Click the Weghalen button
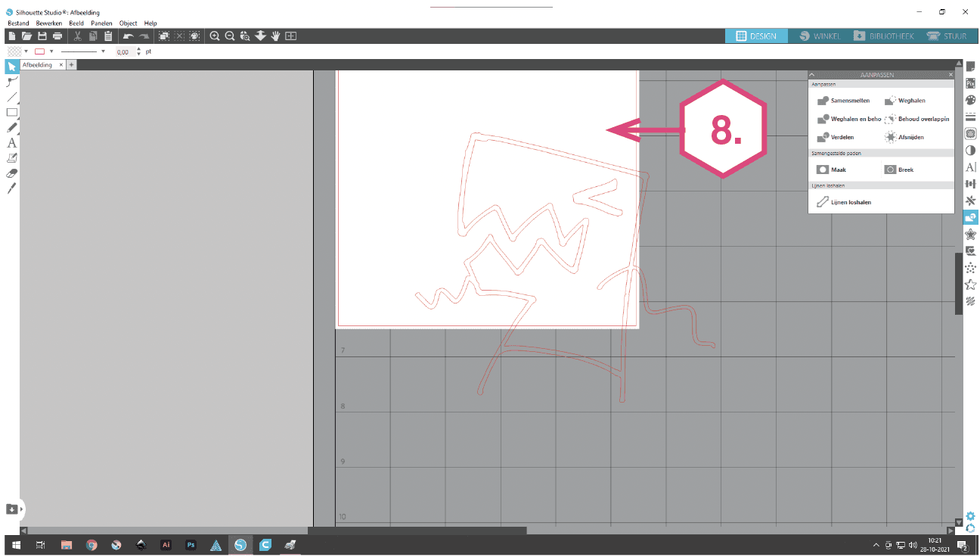The image size is (980, 557). [905, 101]
